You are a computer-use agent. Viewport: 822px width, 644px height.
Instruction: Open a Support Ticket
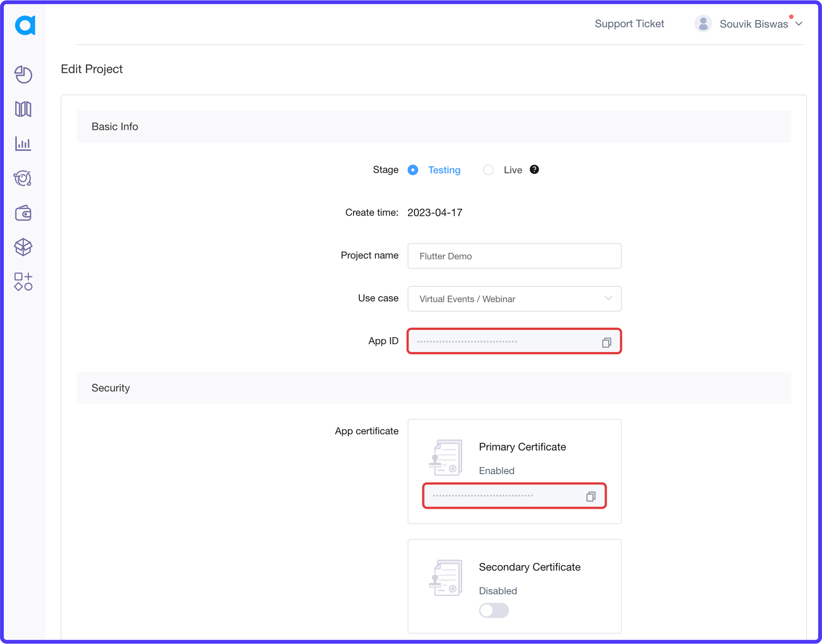pos(629,23)
